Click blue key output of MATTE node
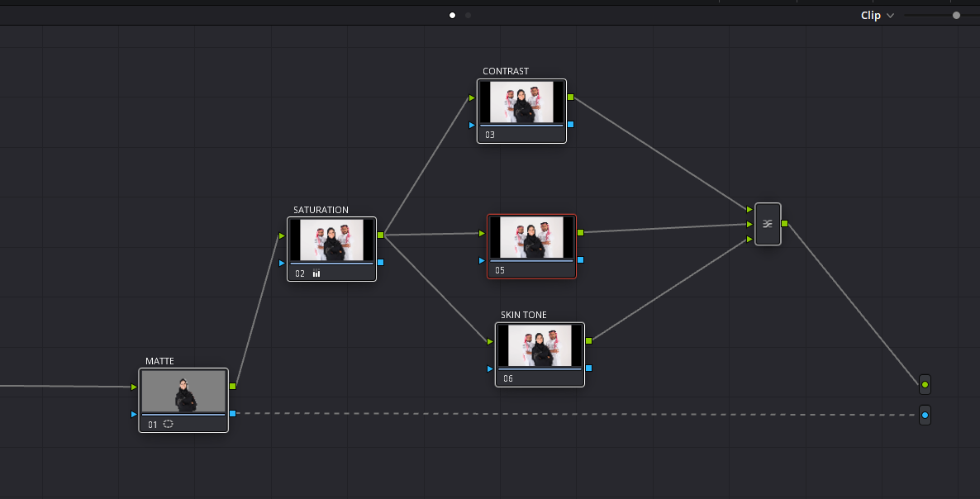The image size is (980, 499). (232, 413)
